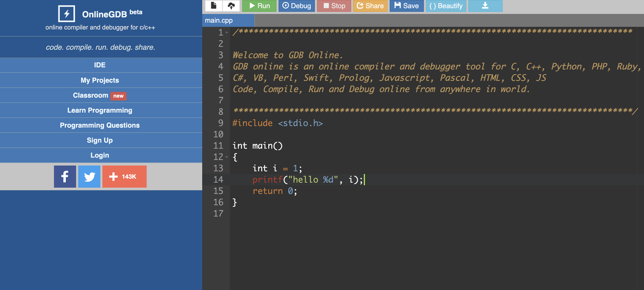The height and width of the screenshot is (290, 644).
Task: Open OnlineGDB's Facebook page
Action: pyautogui.click(x=65, y=176)
